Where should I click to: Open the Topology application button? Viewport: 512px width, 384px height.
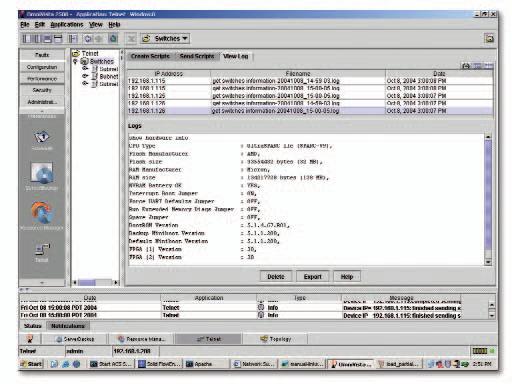275,339
